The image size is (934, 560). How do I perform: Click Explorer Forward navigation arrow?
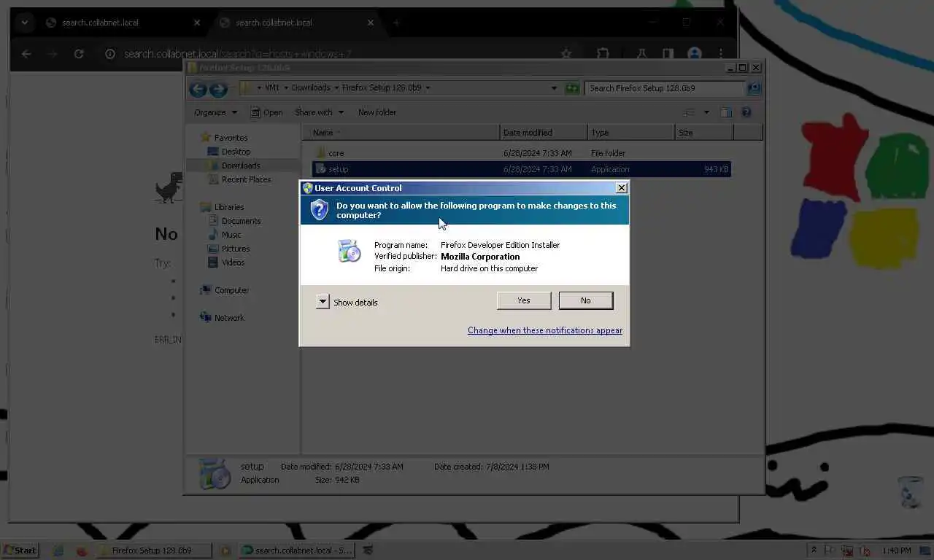coord(218,89)
